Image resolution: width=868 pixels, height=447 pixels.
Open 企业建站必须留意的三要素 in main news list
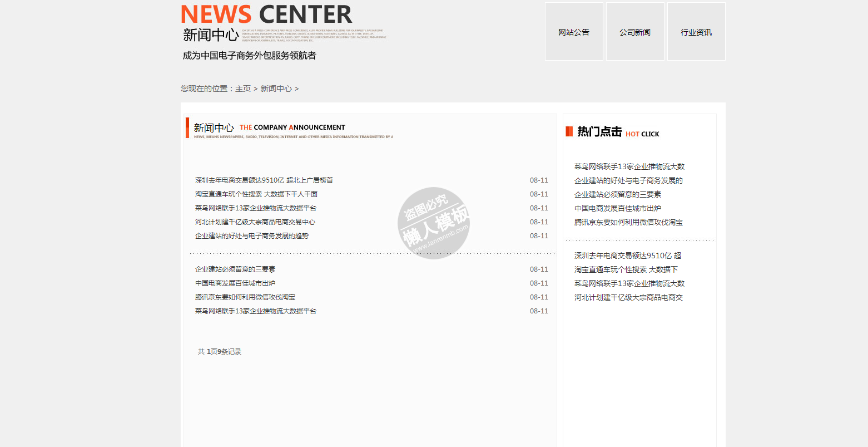point(235,269)
